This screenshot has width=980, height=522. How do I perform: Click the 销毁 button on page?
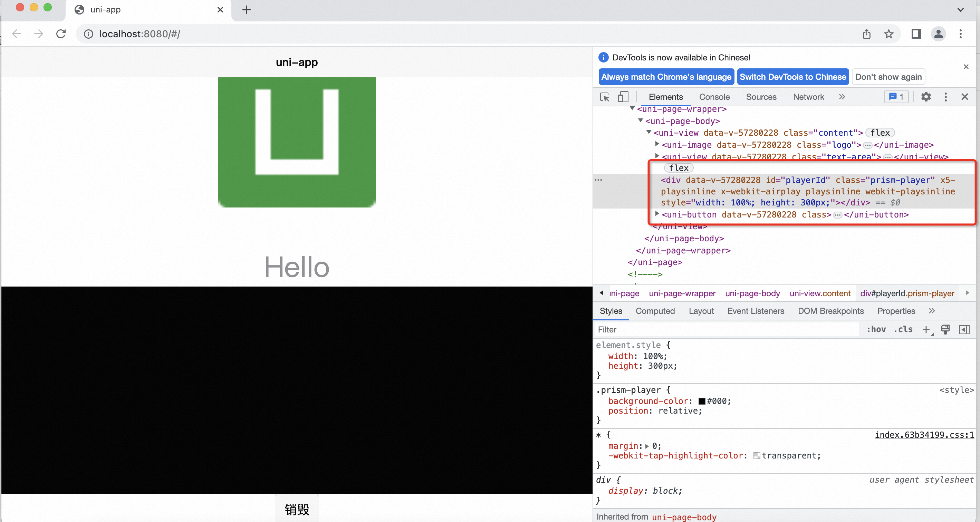[297, 509]
